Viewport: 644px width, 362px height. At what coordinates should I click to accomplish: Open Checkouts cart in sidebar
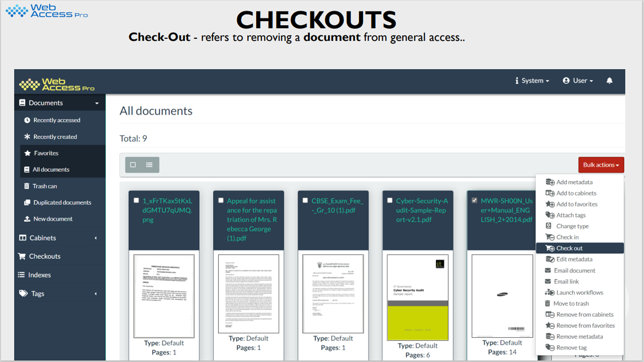pos(44,256)
